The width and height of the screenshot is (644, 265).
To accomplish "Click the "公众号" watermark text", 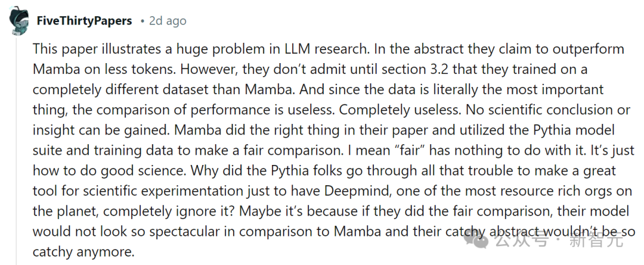I will click(x=521, y=241).
